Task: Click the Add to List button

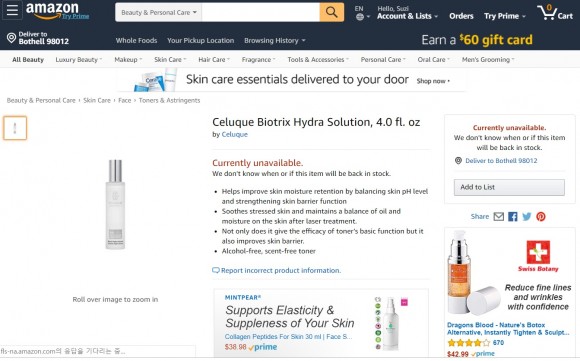Action: point(509,187)
